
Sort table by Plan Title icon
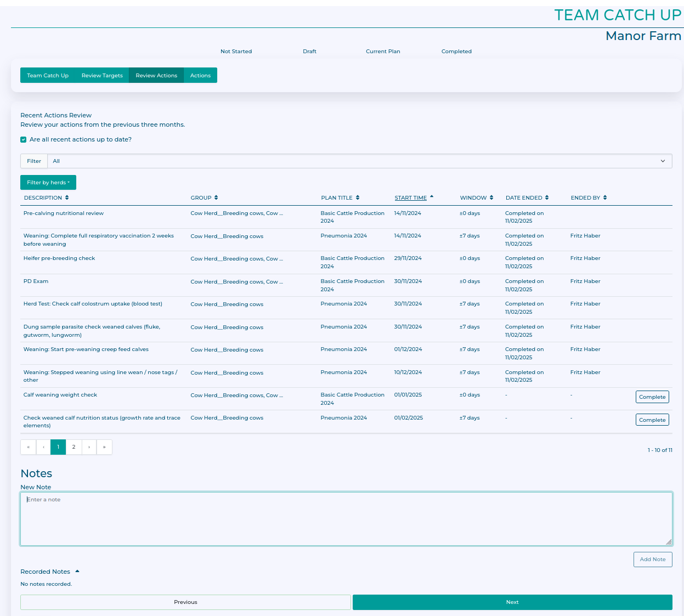click(358, 197)
